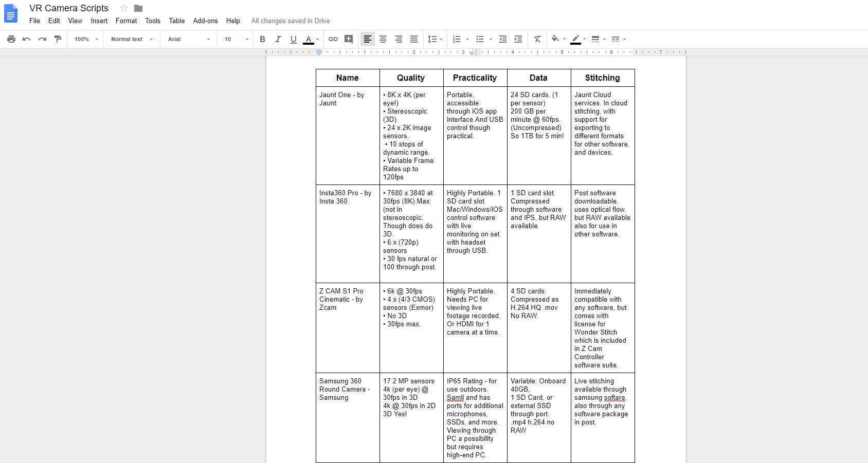Open the File menu
Image resolution: width=868 pixels, height=463 pixels.
(x=34, y=21)
